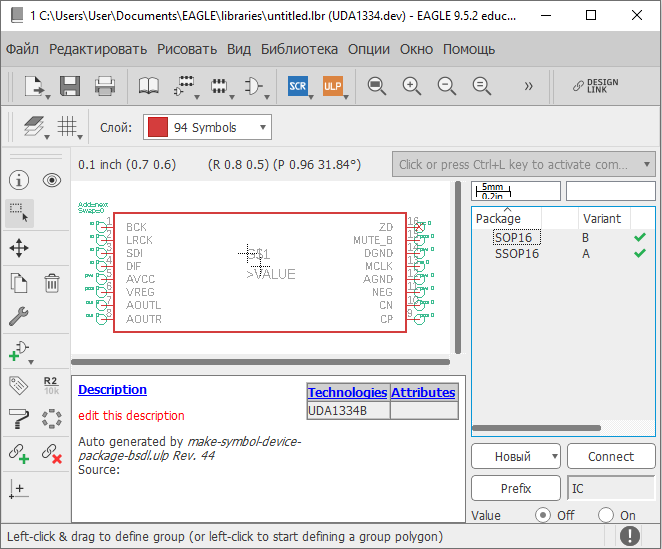
Task: Open the Рисовать menu
Action: tap(187, 49)
